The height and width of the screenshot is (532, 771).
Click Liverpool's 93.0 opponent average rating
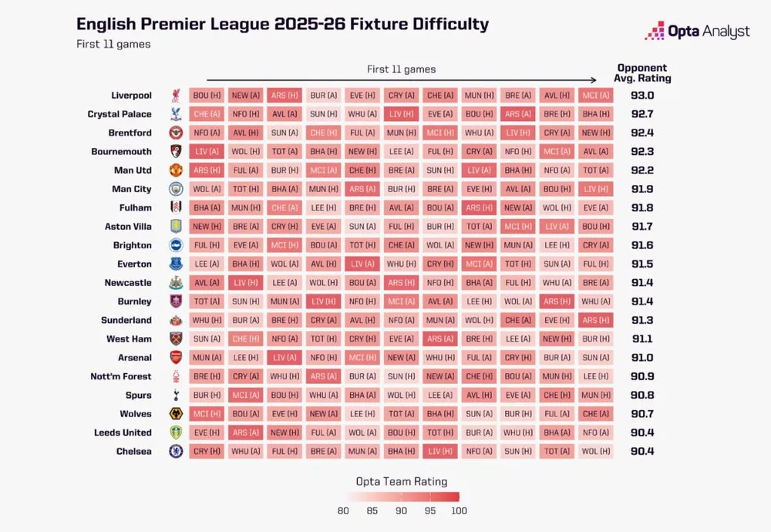tap(642, 96)
